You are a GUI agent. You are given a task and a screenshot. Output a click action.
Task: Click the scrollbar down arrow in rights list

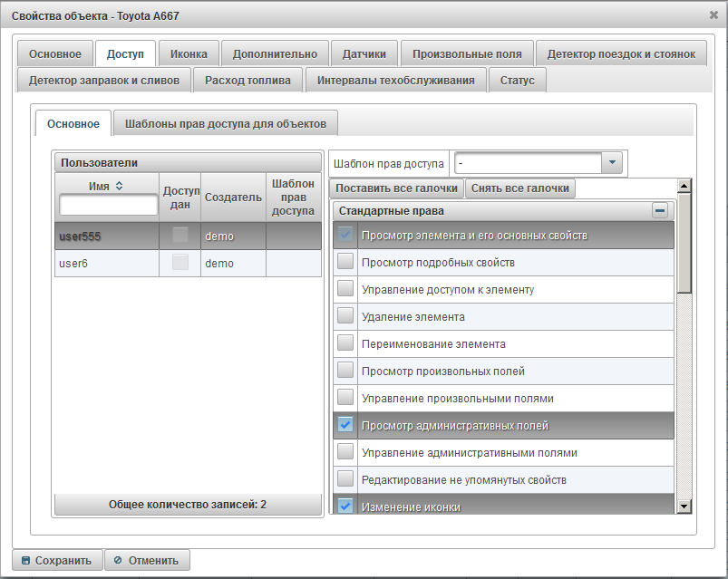point(684,507)
